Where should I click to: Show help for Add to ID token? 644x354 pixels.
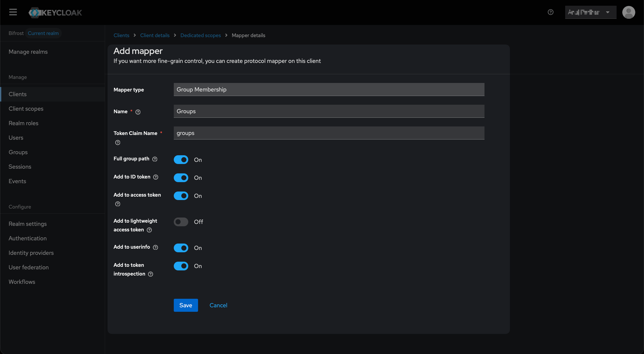[156, 177]
